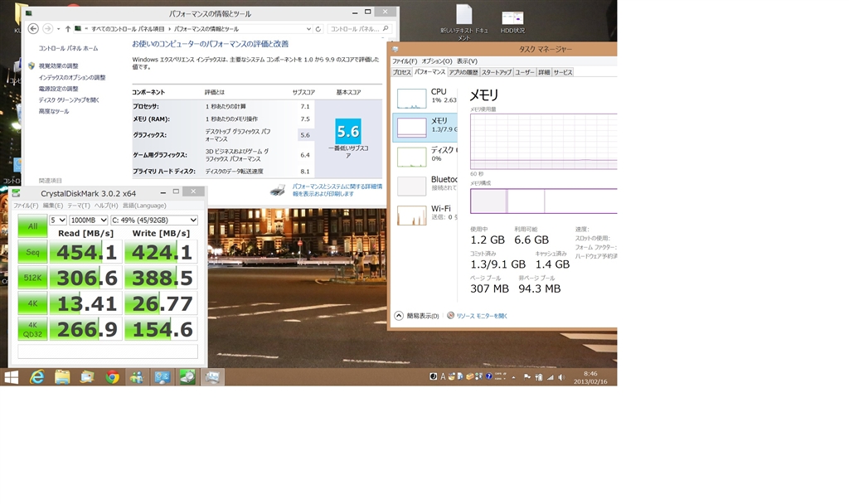The image size is (849, 504).
Task: Select the CPU graph in the performance sidebar
Action: [x=424, y=98]
